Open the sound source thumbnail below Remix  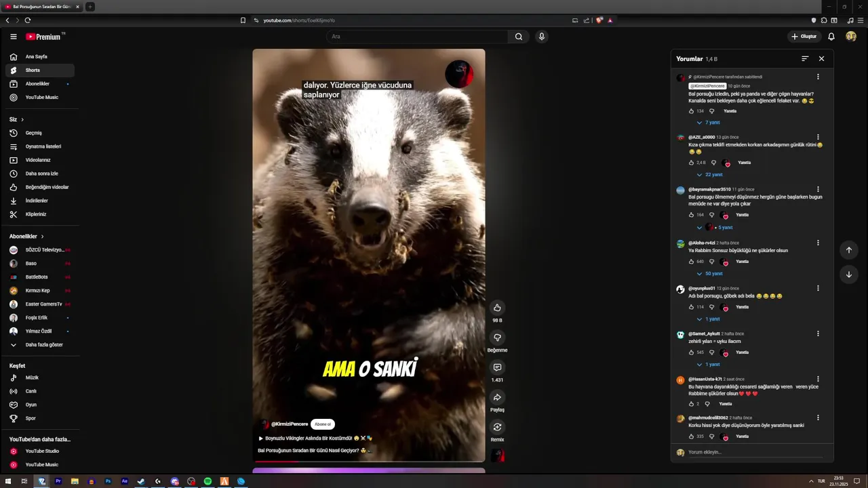(x=498, y=455)
